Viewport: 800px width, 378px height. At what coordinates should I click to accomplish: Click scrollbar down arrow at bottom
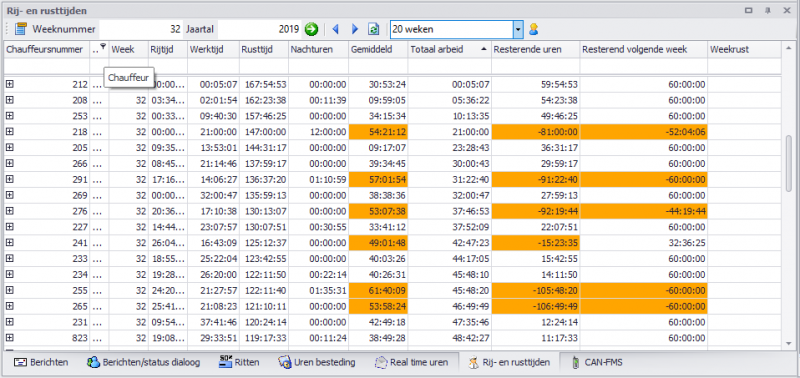pos(790,343)
